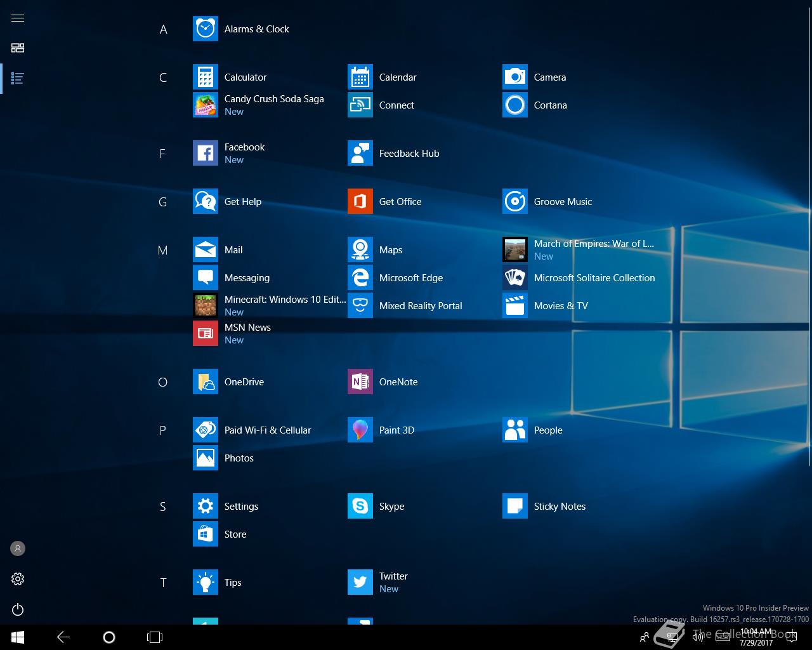Click the letter O group header
The width and height of the screenshot is (812, 650).
click(x=163, y=382)
